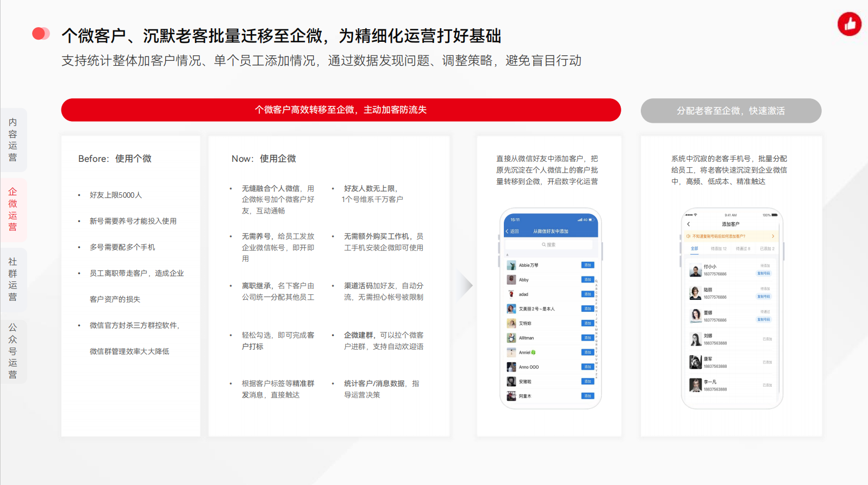Select the 待添加 12 tab
This screenshot has height=485, width=868.
[719, 249]
